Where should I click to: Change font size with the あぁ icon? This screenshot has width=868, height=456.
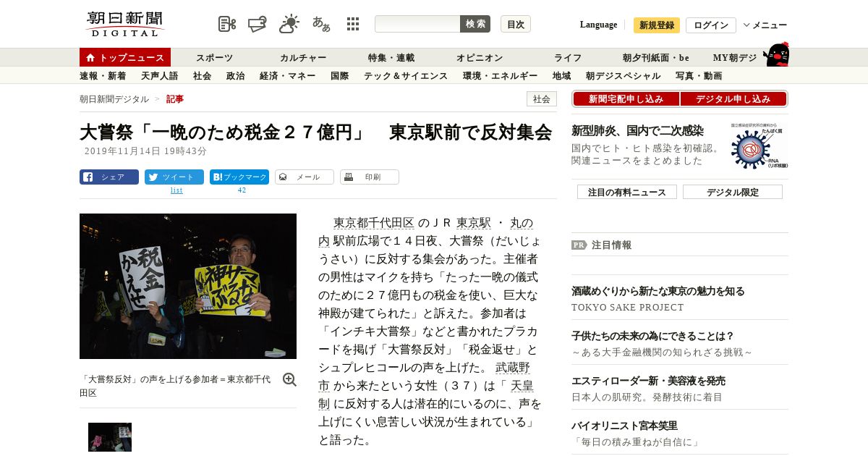(321, 24)
